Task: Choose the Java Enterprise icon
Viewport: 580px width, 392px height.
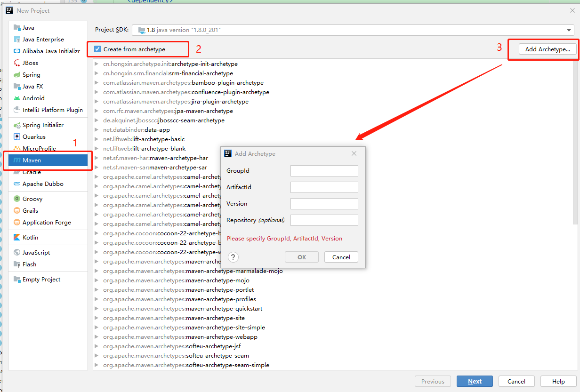Action: point(17,40)
